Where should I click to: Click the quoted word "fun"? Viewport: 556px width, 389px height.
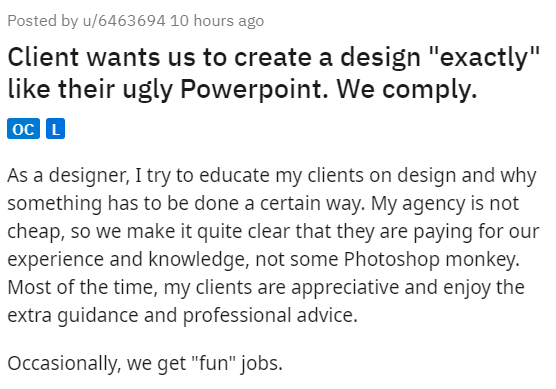coord(214,363)
